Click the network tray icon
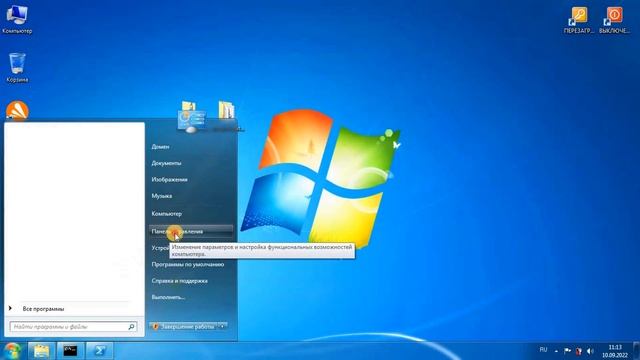Viewport: 640px width, 360px height. [x=578, y=351]
